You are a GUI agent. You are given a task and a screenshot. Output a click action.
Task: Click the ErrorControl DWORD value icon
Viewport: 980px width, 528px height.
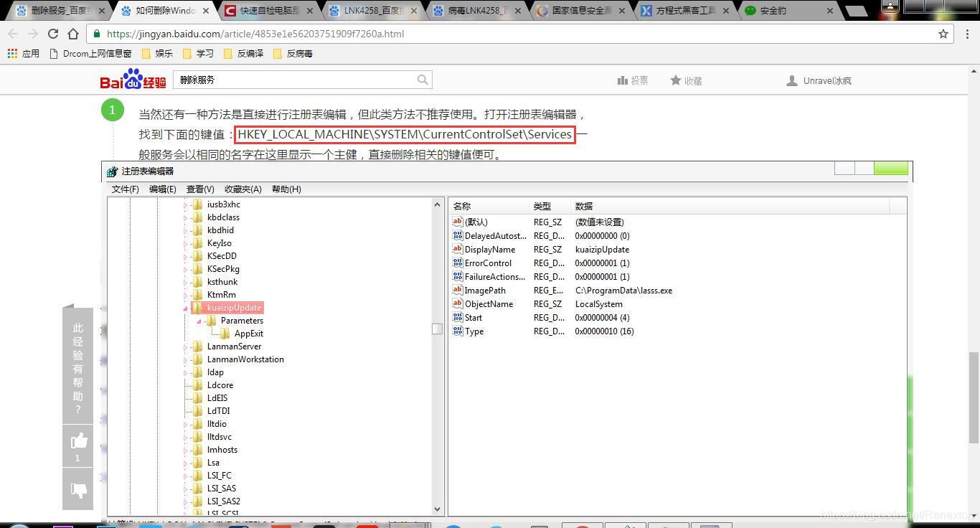(458, 263)
